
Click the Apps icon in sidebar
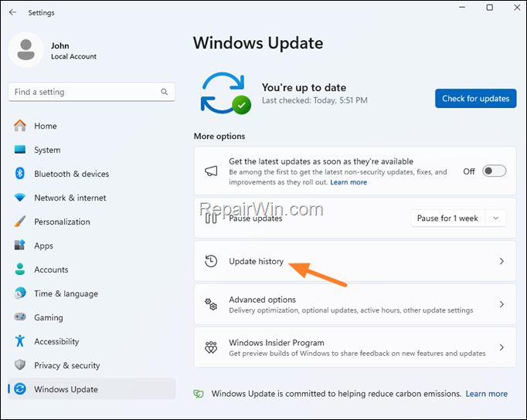pos(20,245)
